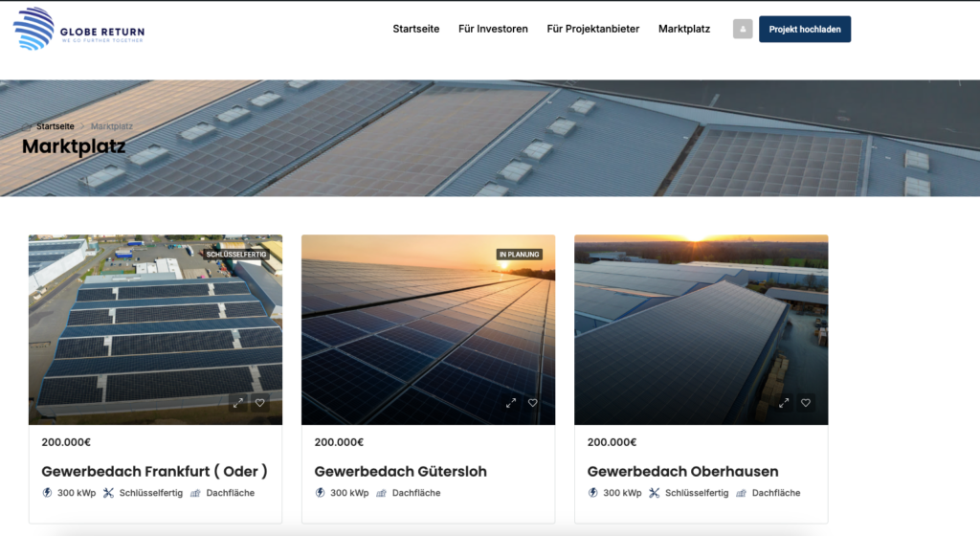Expand the Frankfurt (Oder) project image
980x536 pixels.
pyautogui.click(x=238, y=403)
